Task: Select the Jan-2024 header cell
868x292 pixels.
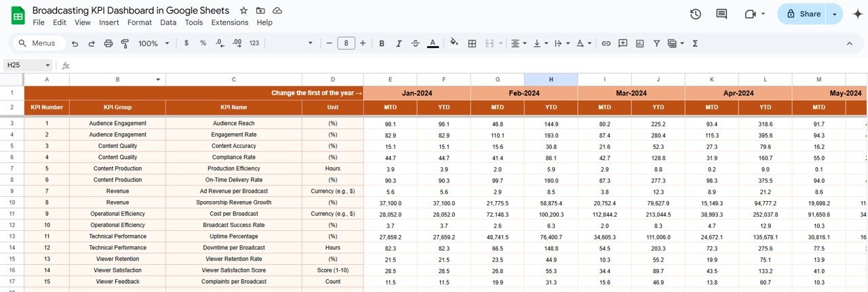Action: [417, 93]
